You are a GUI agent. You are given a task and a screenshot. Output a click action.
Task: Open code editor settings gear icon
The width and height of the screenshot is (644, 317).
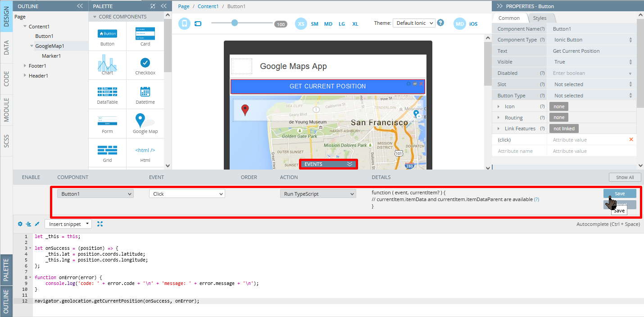pyautogui.click(x=20, y=224)
